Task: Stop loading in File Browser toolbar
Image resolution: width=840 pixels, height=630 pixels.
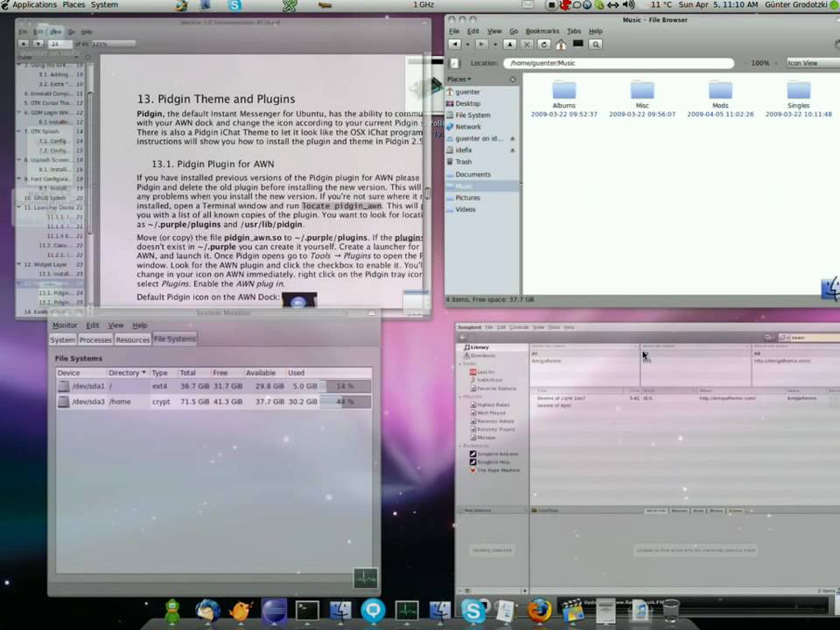Action: pos(526,45)
